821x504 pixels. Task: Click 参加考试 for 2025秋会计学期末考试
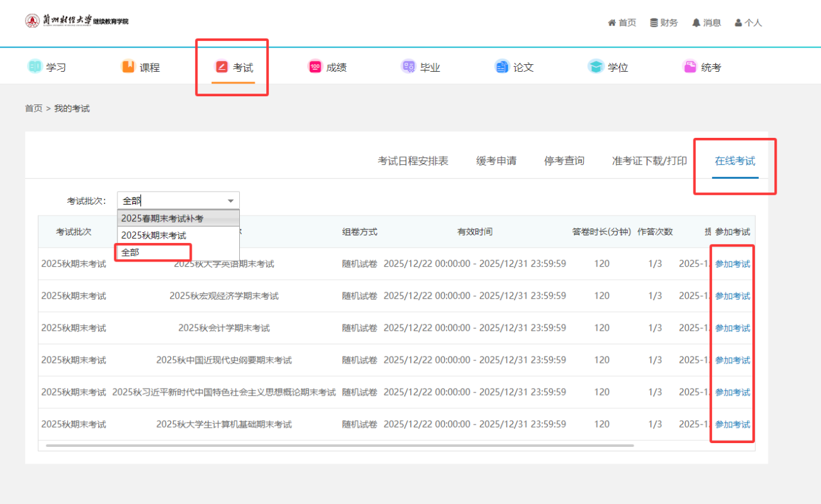click(732, 328)
